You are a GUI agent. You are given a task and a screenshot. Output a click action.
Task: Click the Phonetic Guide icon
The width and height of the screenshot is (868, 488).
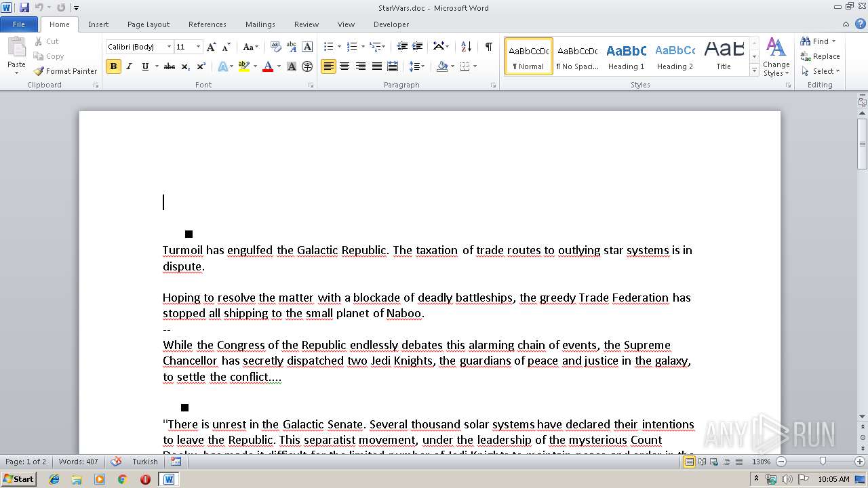pos(292,47)
